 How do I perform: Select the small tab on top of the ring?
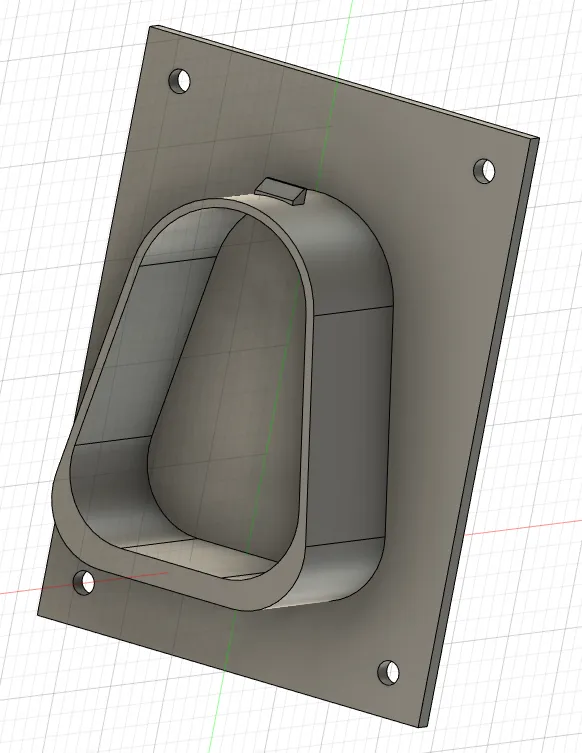tap(281, 191)
